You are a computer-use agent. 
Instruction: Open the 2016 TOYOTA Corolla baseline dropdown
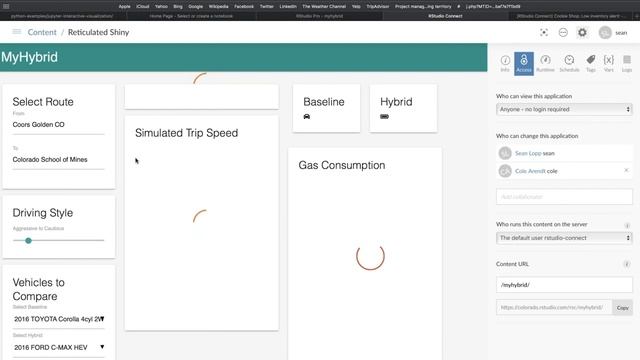(x=58, y=319)
